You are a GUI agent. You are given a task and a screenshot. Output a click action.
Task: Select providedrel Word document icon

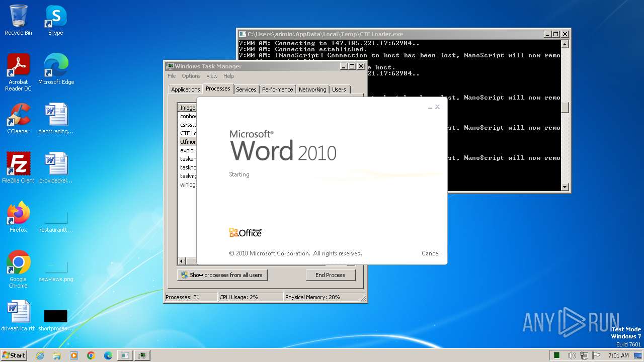click(x=56, y=167)
